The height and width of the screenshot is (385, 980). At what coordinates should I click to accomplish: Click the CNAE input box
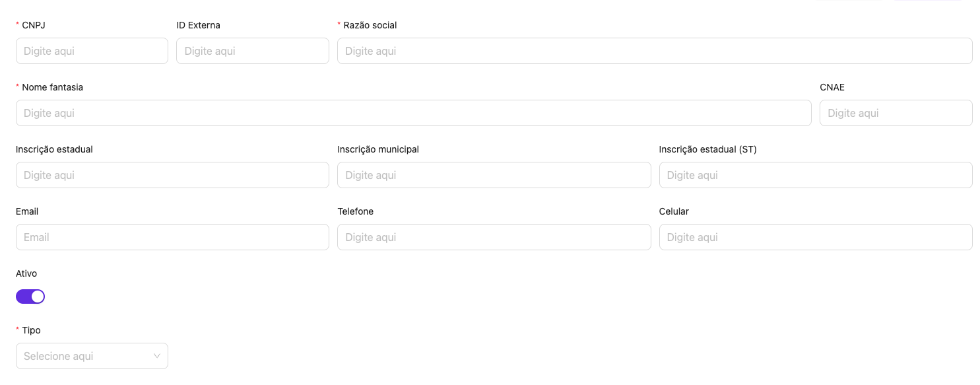pyautogui.click(x=896, y=113)
